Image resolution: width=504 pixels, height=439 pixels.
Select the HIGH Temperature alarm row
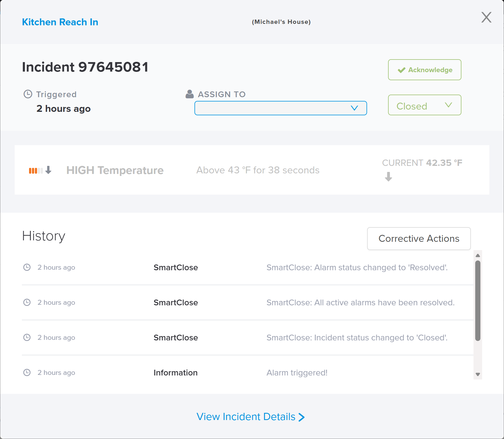tap(252, 170)
